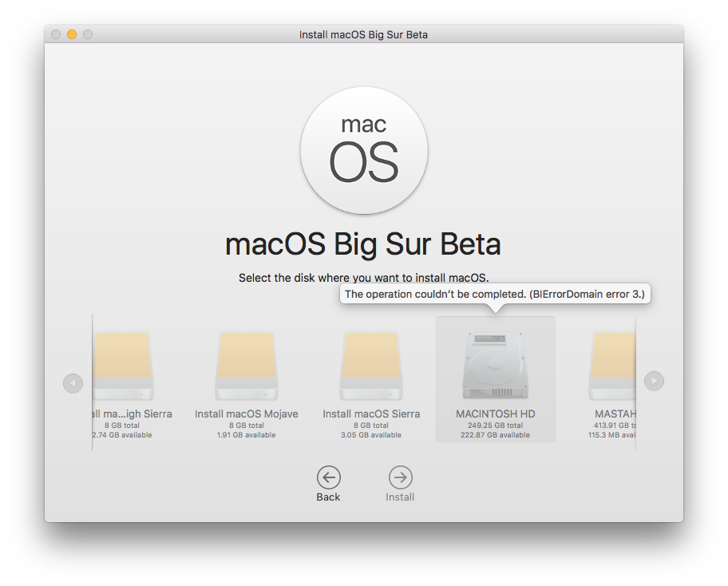
Task: Select the High Sierra installer drive icon
Action: pos(123,366)
